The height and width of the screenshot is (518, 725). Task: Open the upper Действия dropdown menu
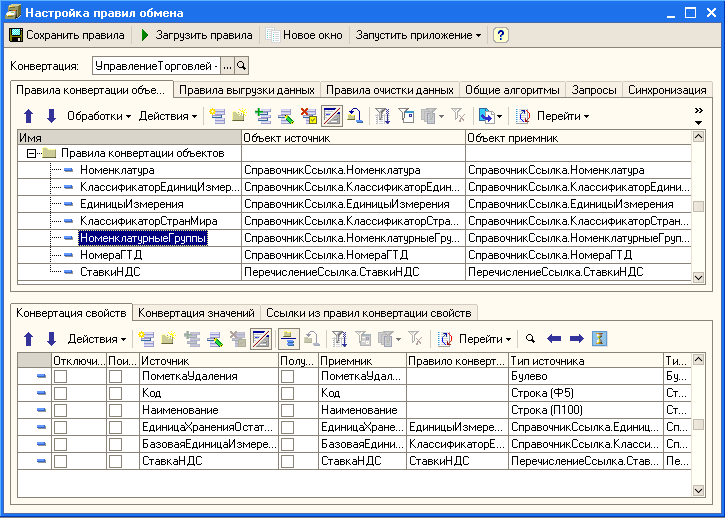(168, 116)
